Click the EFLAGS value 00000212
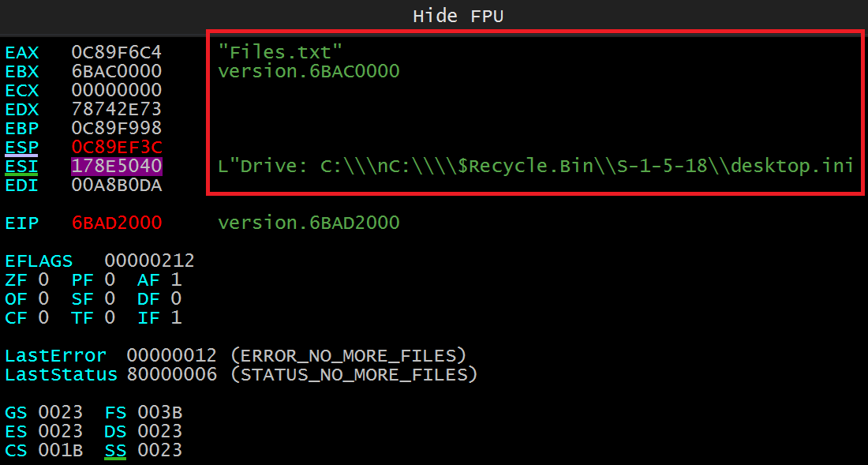The width and height of the screenshot is (868, 465). point(149,261)
